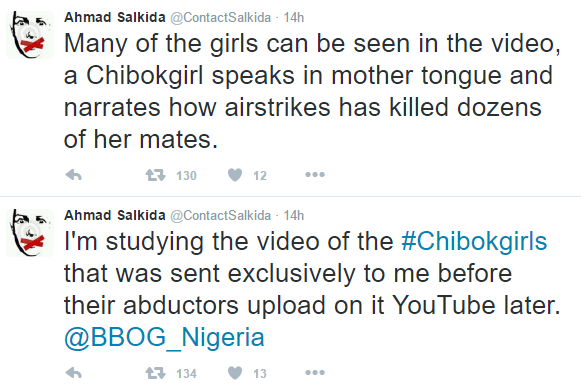Like the tweet with 12 likes
The width and height of the screenshot is (581, 386).
[235, 174]
